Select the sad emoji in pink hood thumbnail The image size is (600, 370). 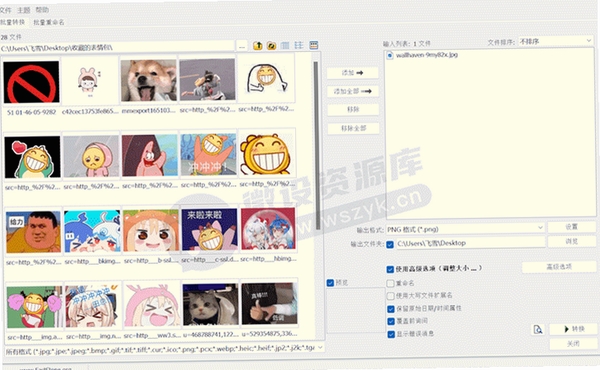pos(91,156)
